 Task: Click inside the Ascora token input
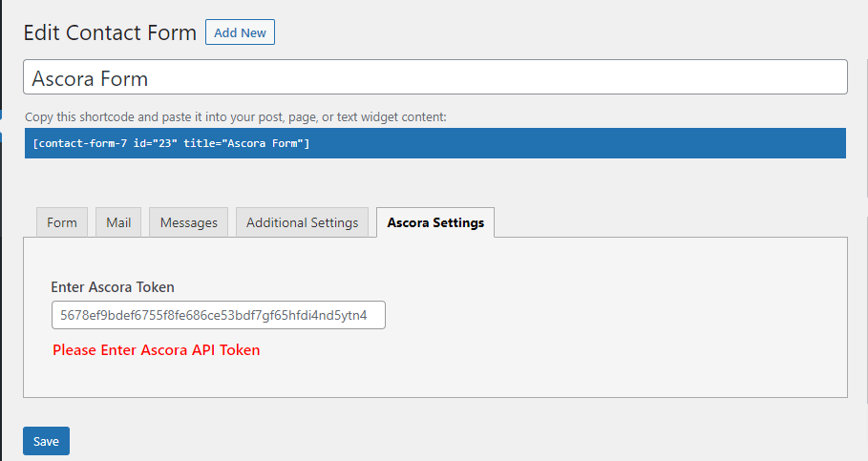218,315
